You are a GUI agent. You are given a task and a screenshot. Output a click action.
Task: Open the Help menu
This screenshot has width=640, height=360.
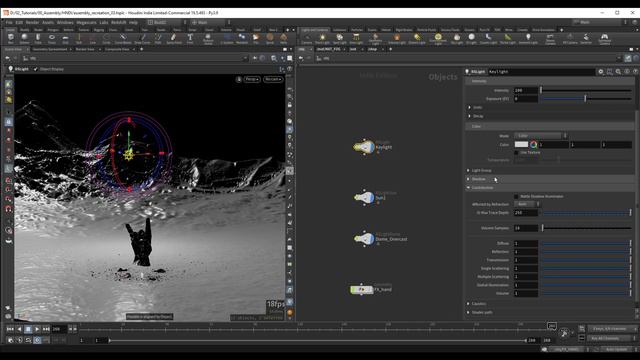point(133,22)
